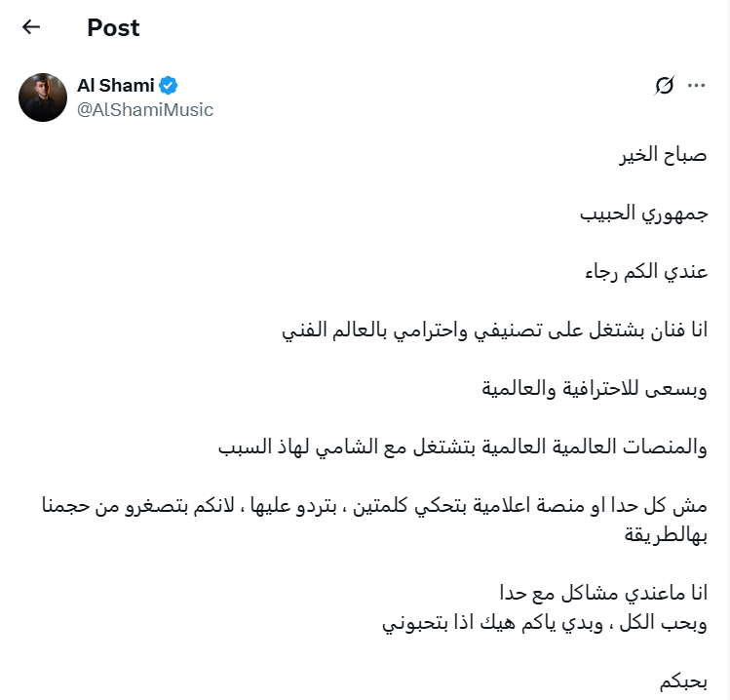The image size is (730, 700).
Task: Open the Al Shami display name link
Action: pos(115,86)
